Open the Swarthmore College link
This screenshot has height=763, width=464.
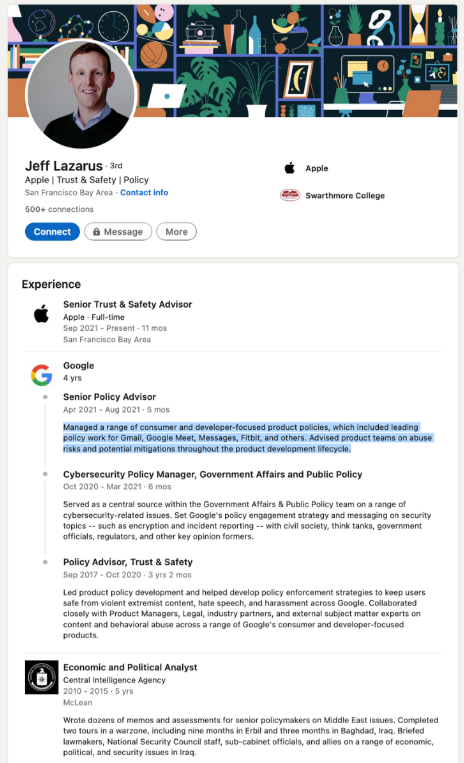pyautogui.click(x=345, y=196)
